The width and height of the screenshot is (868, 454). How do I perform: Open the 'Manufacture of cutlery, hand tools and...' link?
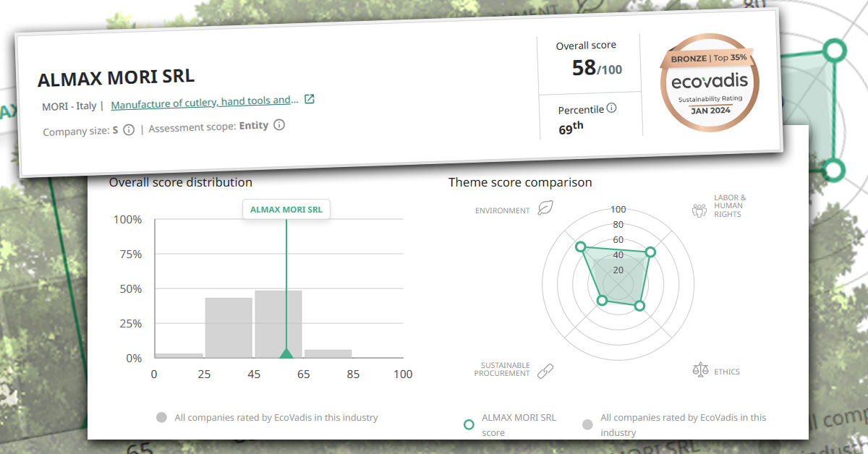click(x=205, y=103)
